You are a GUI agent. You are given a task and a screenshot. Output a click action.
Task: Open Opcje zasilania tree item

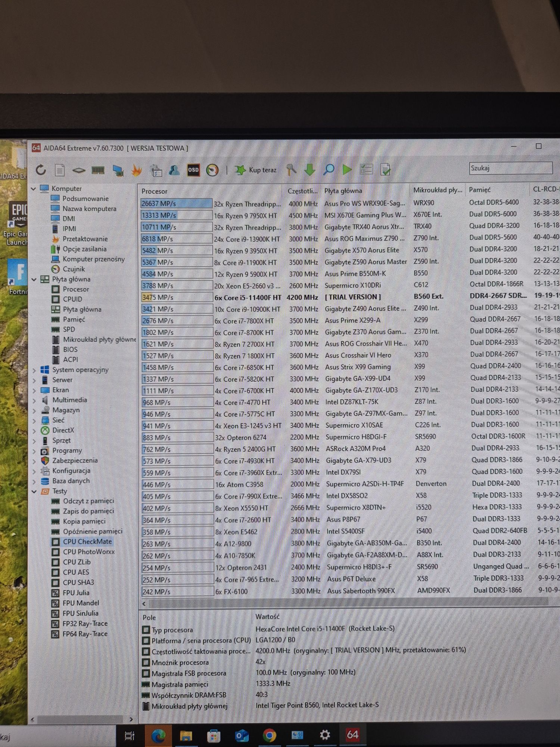point(84,249)
